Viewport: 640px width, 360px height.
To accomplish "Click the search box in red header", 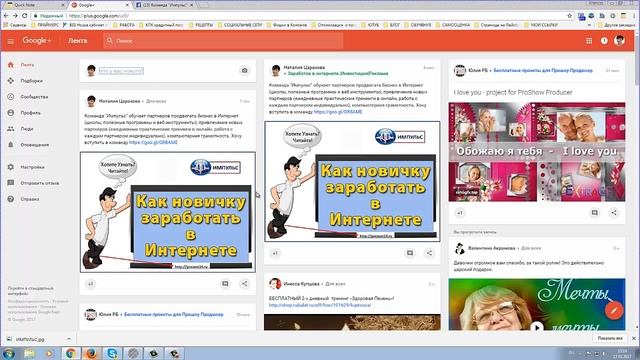I will pos(223,41).
